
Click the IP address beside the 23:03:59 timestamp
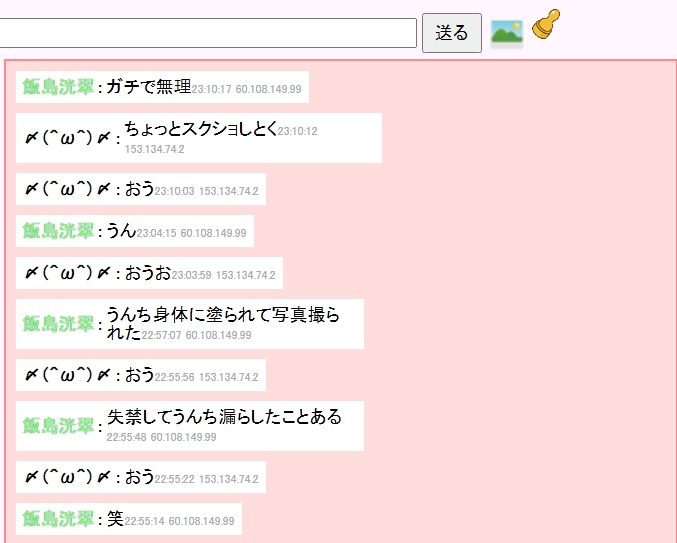click(x=245, y=275)
